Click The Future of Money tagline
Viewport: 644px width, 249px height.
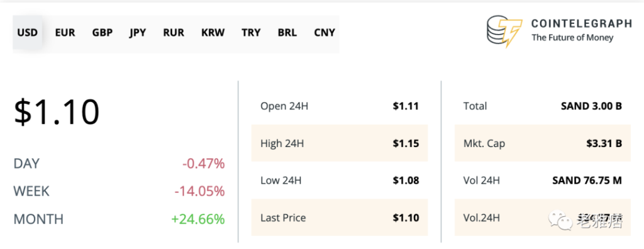click(572, 37)
